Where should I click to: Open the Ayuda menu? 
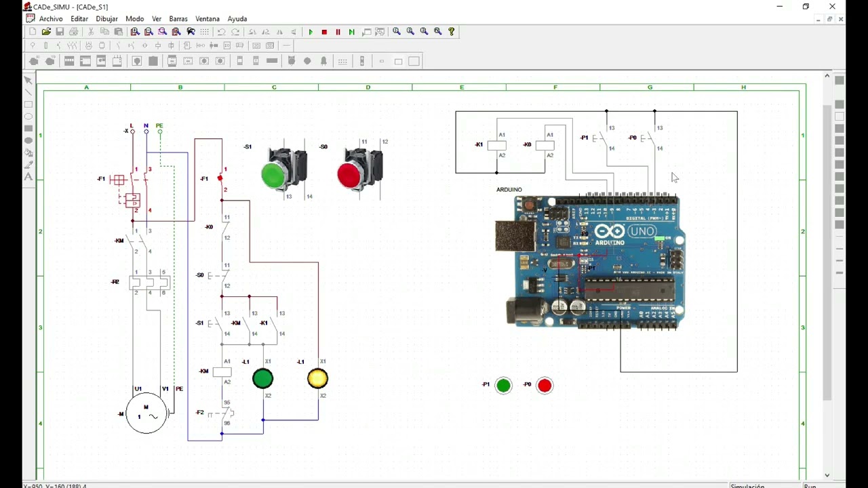pos(237,19)
